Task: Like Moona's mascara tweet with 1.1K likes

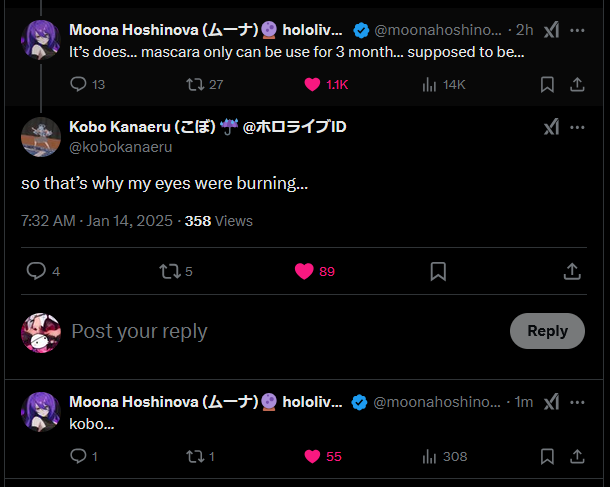Action: point(312,85)
